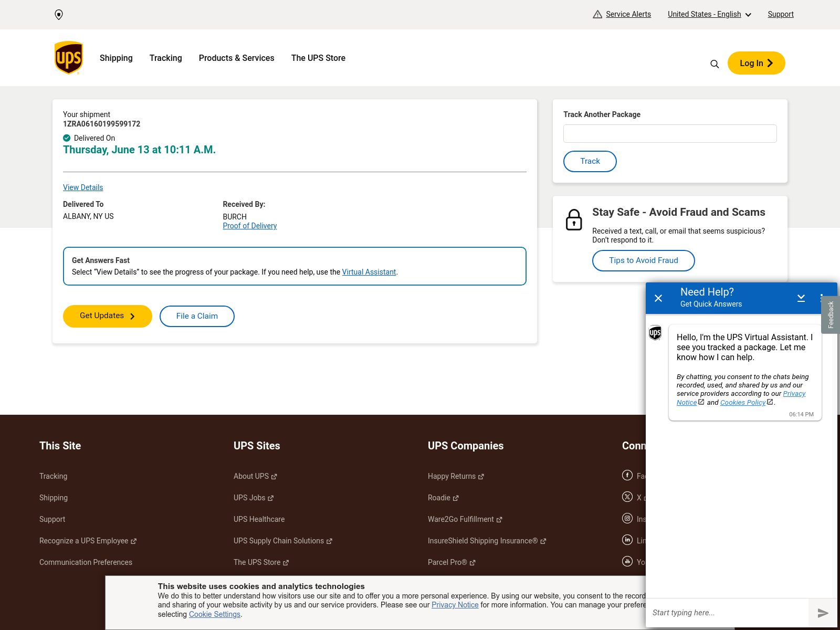Open the Roadie link
This screenshot has width=840, height=630.
(x=443, y=498)
